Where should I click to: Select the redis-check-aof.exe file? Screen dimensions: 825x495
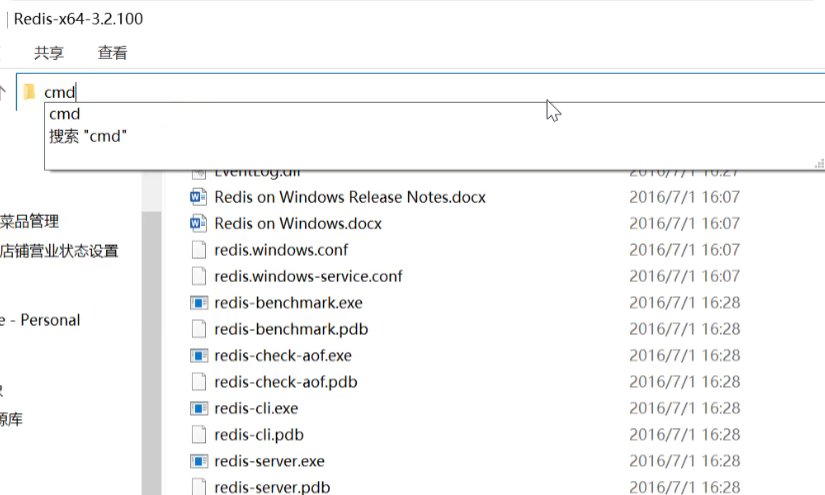(x=283, y=356)
